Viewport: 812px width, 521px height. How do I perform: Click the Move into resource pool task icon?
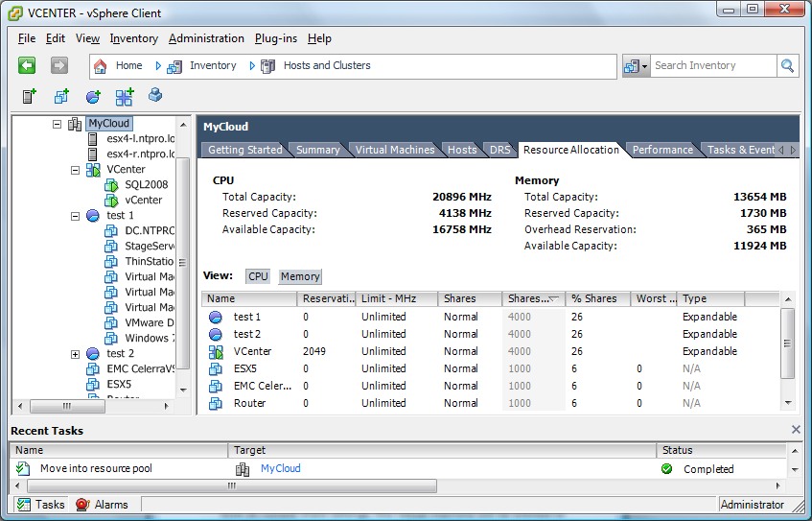point(23,468)
